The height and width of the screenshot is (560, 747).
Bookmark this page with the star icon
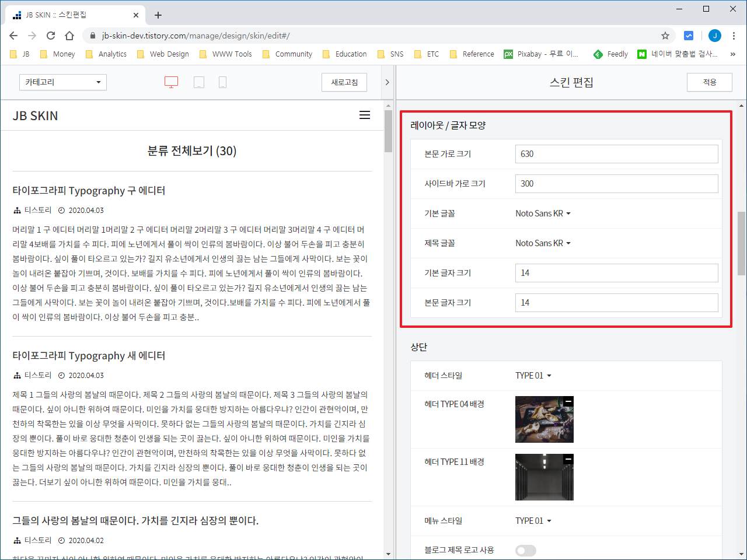tap(665, 36)
